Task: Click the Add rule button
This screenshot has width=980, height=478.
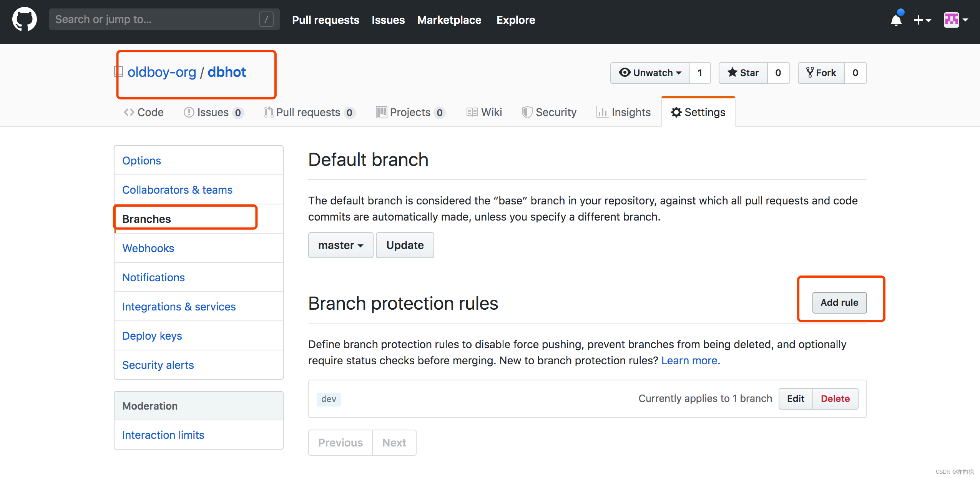Action: click(x=839, y=303)
